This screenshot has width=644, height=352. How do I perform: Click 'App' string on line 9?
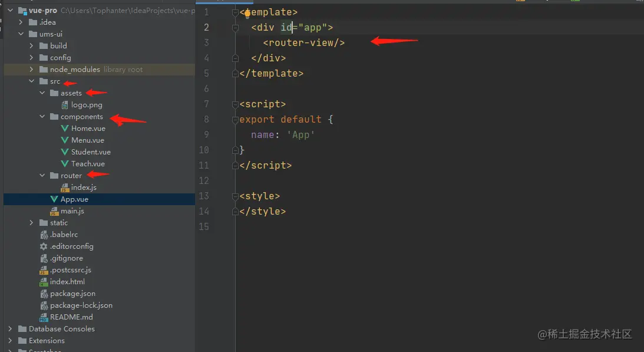tap(300, 135)
